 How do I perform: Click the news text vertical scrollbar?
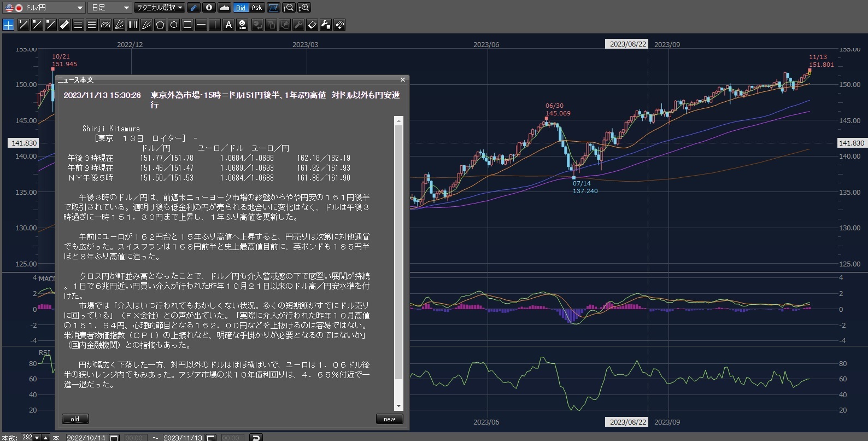tap(398, 252)
